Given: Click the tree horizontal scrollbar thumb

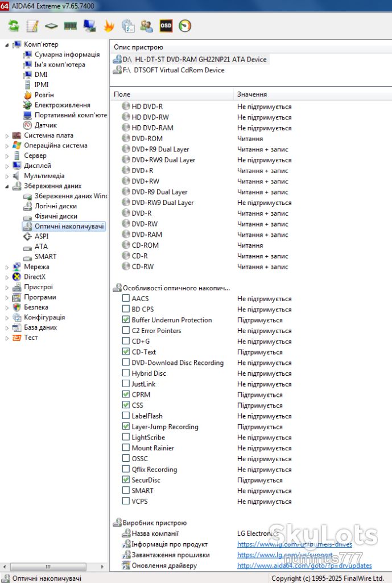Looking at the screenshot, I should 48,566.
